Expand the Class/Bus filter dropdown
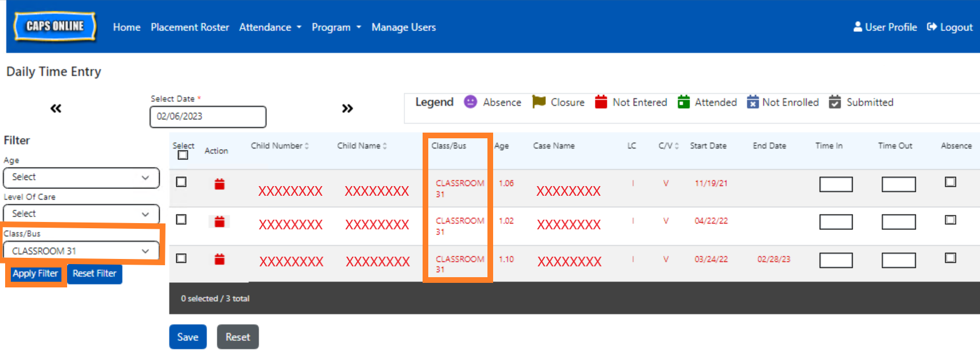Viewport: 980px width, 354px height. [x=81, y=251]
